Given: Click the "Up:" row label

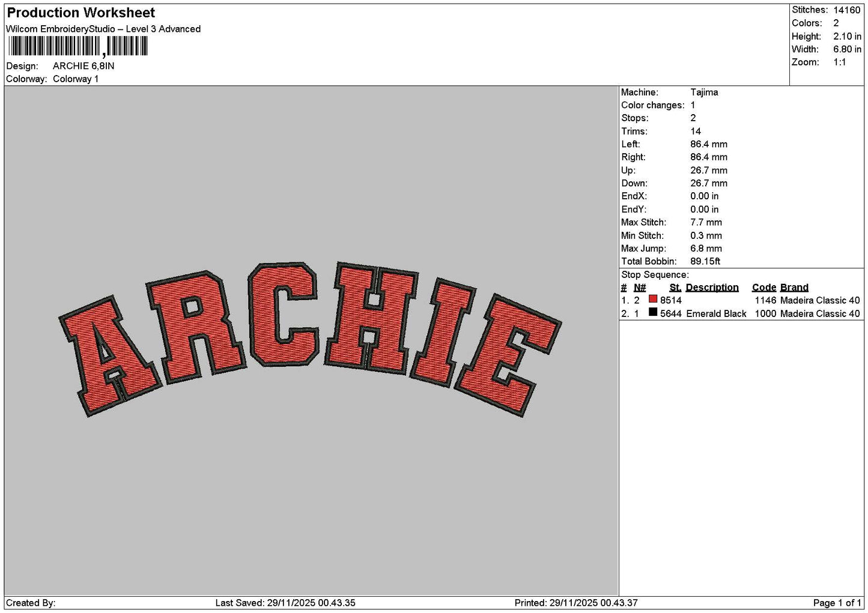Looking at the screenshot, I should [628, 171].
